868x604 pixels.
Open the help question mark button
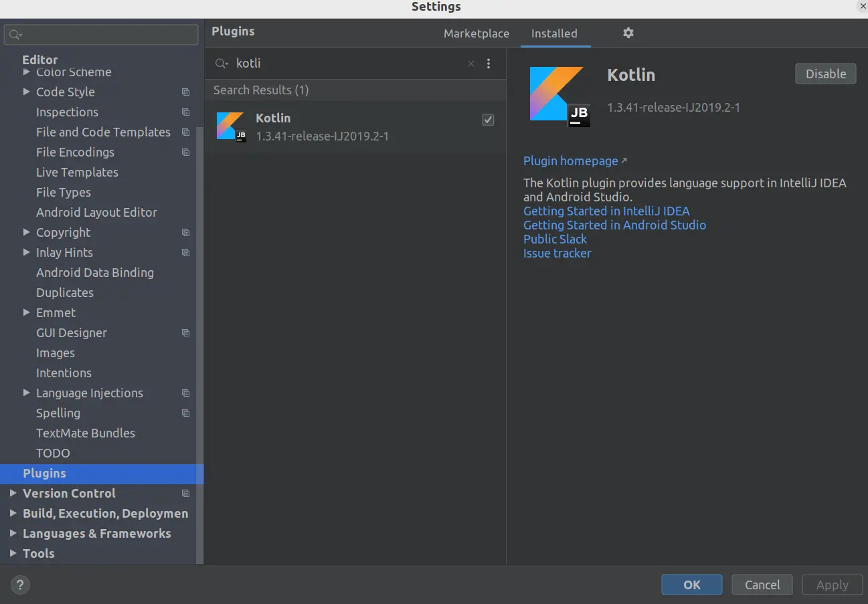20,585
